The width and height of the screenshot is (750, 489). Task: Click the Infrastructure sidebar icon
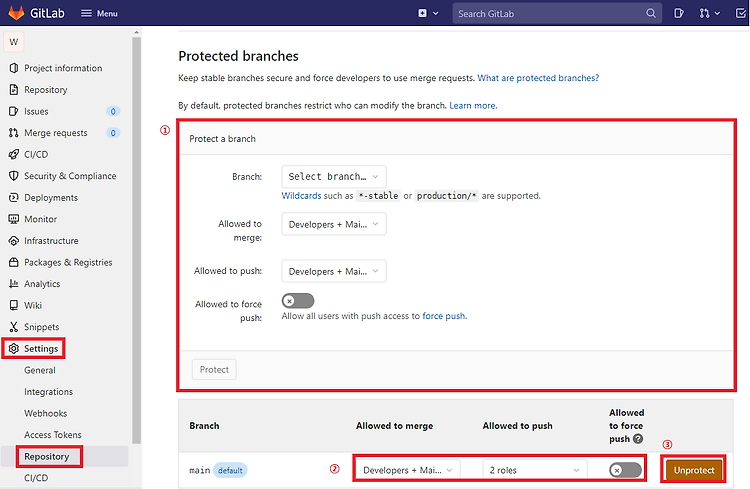point(14,241)
